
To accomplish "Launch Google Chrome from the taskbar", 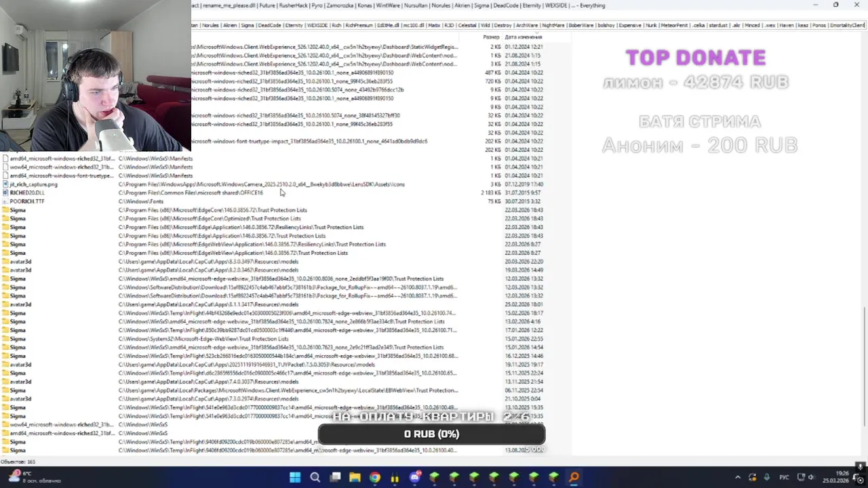I will point(375,477).
